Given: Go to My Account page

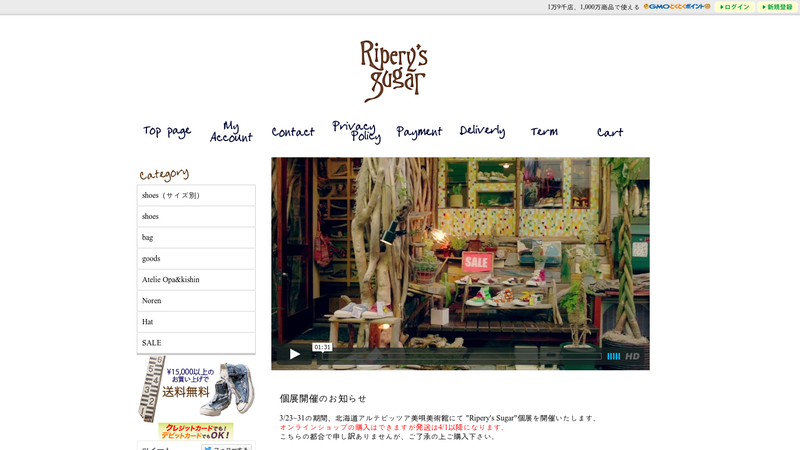Looking at the screenshot, I should pyautogui.click(x=231, y=132).
